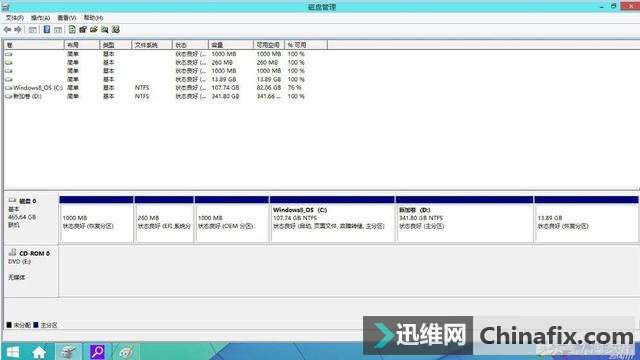Screen dimensions: 640x360
Task: Sort by the 状态 column header
Action: tap(190, 45)
